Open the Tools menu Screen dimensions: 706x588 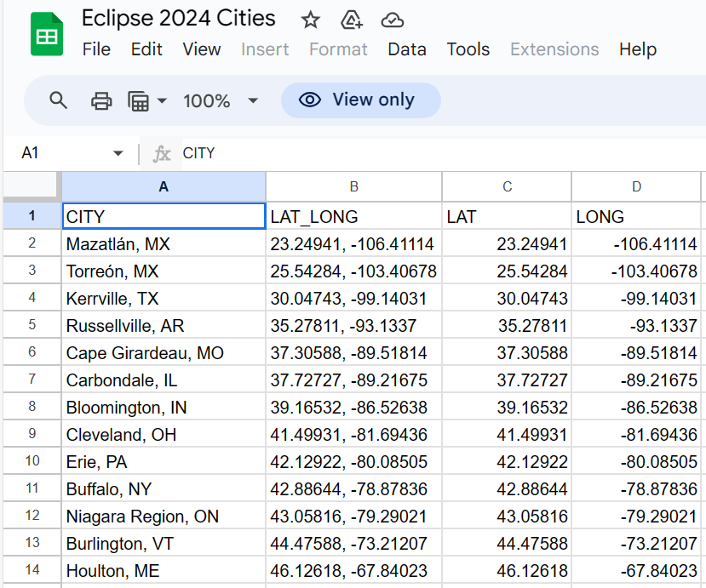coord(468,49)
